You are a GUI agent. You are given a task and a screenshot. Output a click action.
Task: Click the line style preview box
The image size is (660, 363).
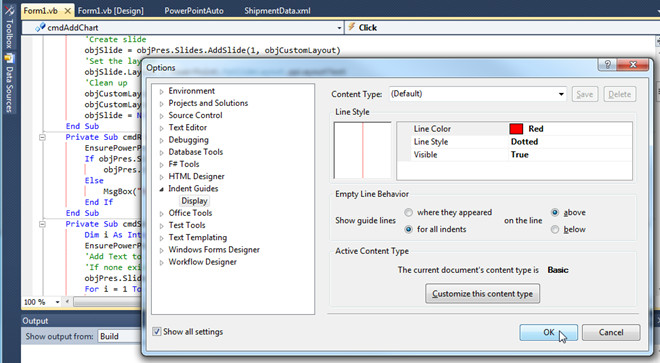(x=362, y=150)
